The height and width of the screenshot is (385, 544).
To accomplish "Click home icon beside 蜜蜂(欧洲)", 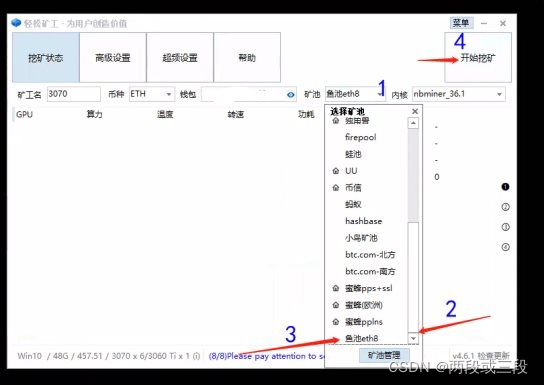I will pyautogui.click(x=335, y=305).
